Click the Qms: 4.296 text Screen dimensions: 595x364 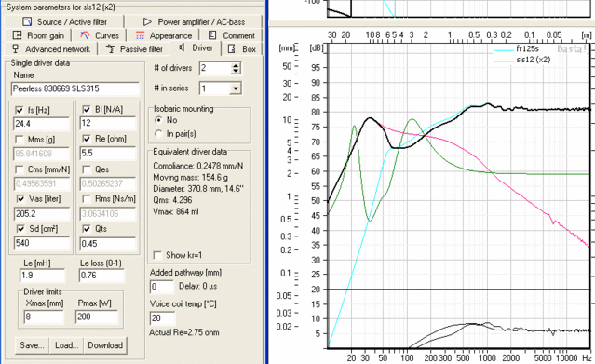coord(172,200)
